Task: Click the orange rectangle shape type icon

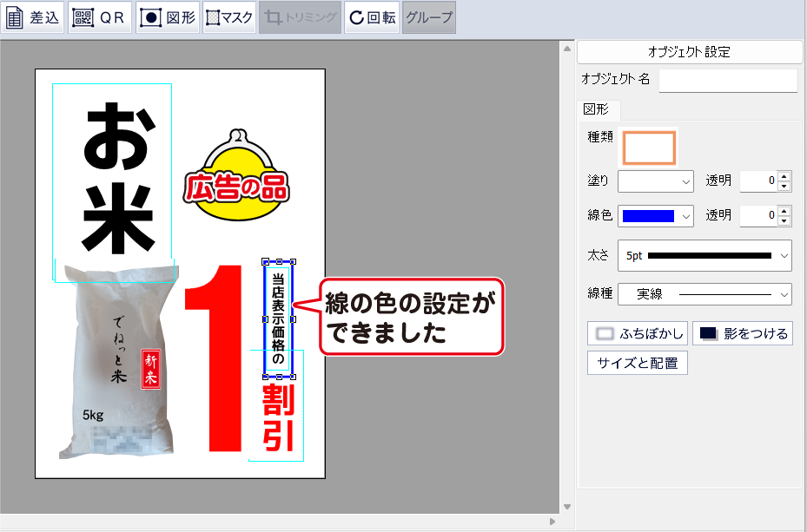Action: pyautogui.click(x=648, y=147)
